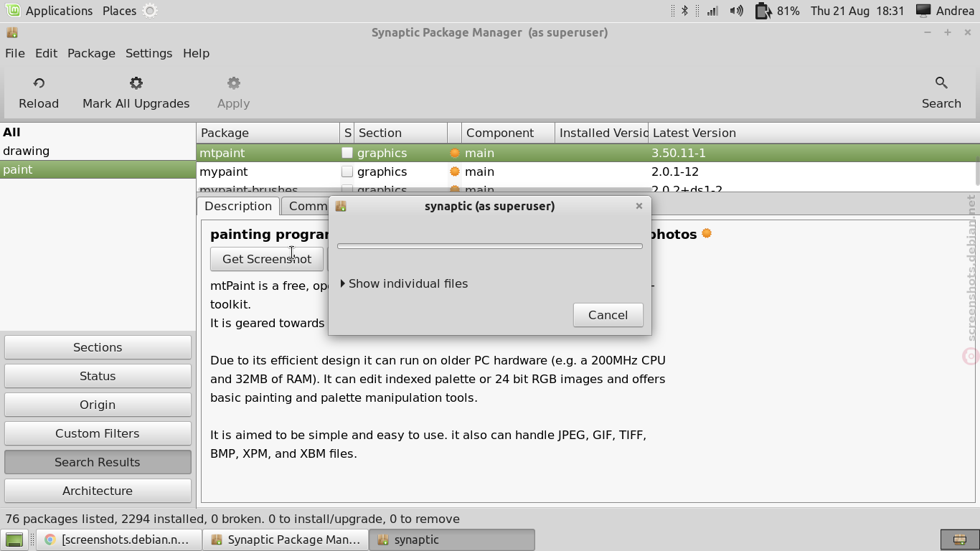980x551 pixels.
Task: Sort by the Section column header
Action: coord(400,133)
